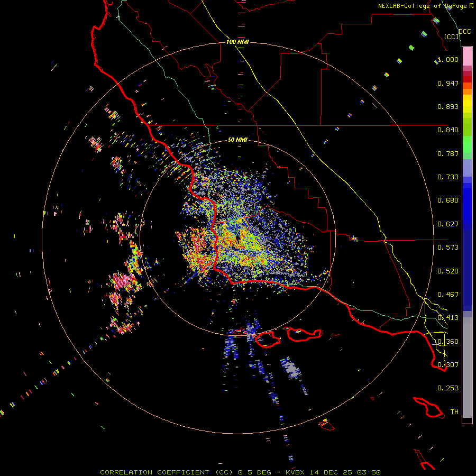This screenshot has width=476, height=476.
Task: Click the Correlation Coefficient KVBX caption text
Action: point(240,472)
